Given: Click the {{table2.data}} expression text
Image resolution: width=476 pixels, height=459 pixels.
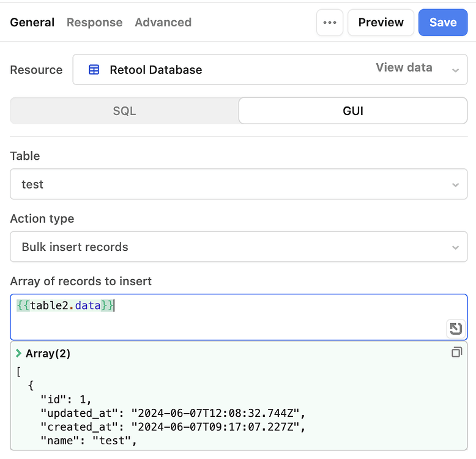Looking at the screenshot, I should point(65,305).
